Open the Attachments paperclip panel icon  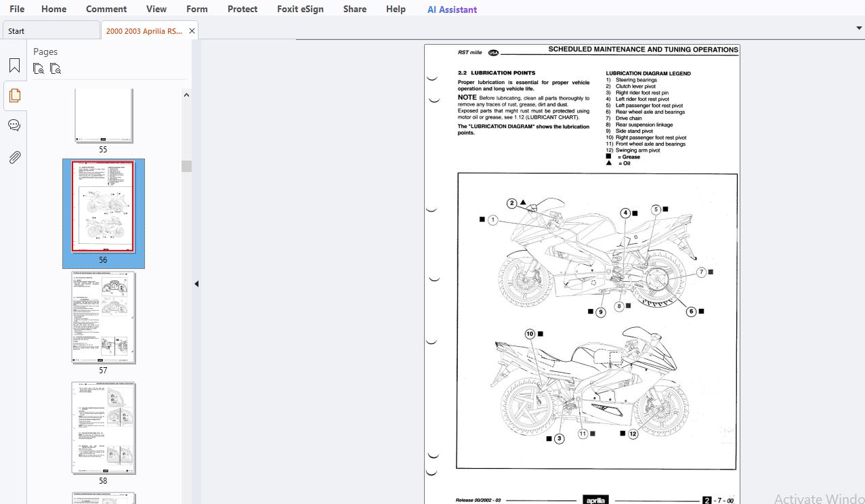[x=14, y=157]
